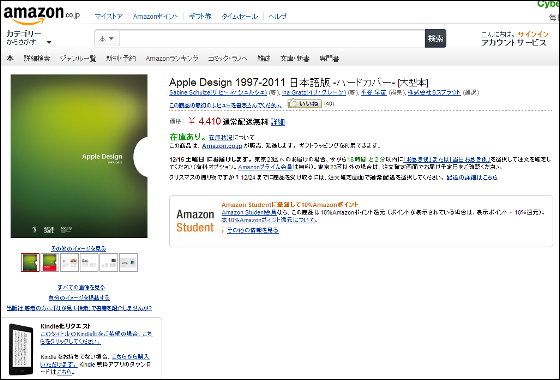This screenshot has width=560, height=380.
Task: Open the 詳細 link beside the price
Action: 278,122
